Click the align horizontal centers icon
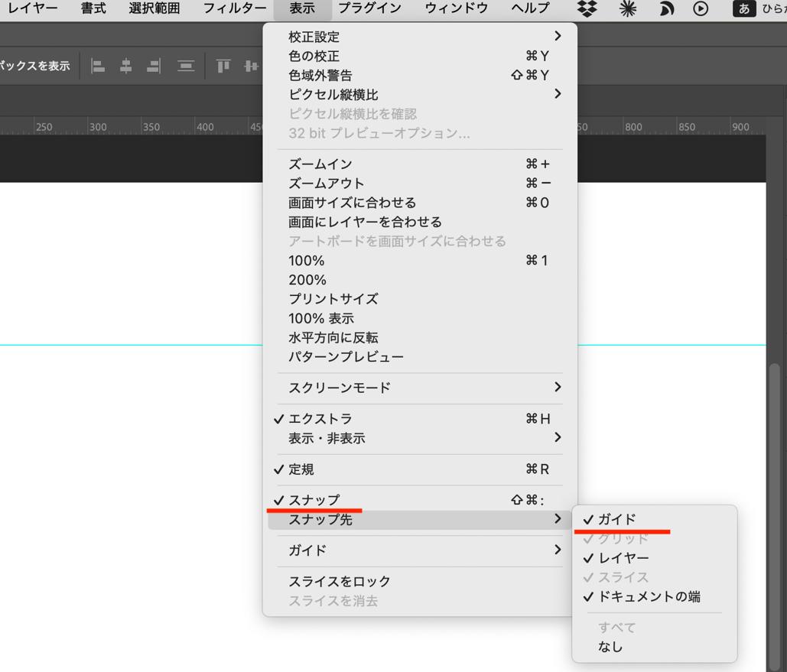The height and width of the screenshot is (672, 787). tap(126, 66)
